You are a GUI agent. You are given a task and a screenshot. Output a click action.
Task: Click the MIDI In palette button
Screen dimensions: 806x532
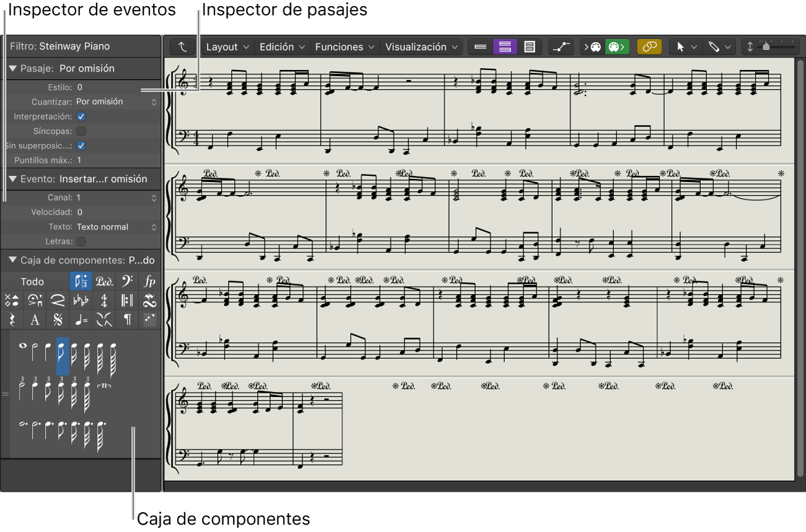click(x=592, y=47)
